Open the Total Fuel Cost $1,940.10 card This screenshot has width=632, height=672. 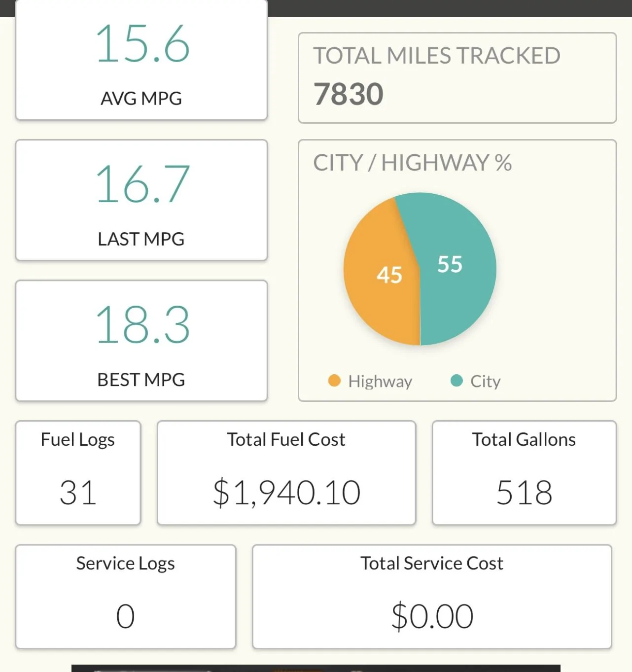(x=286, y=473)
